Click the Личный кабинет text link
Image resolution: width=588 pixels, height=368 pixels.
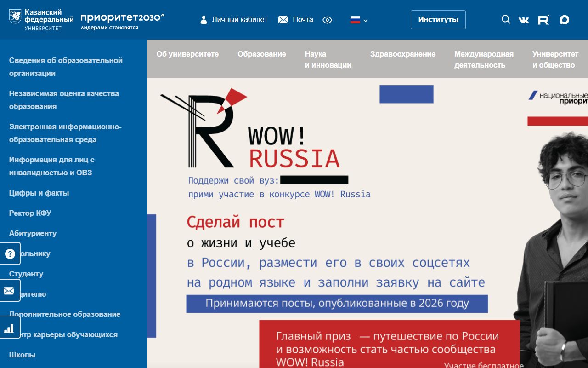[240, 20]
